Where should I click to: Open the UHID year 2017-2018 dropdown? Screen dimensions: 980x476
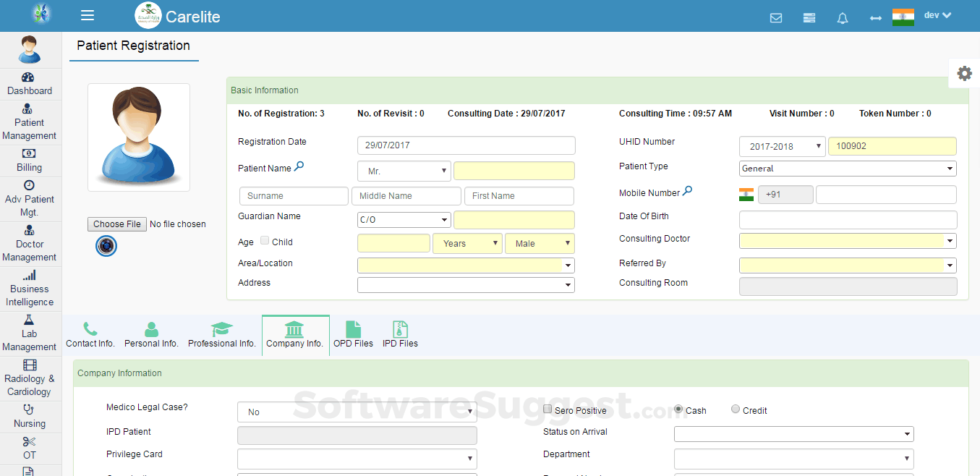(x=782, y=146)
